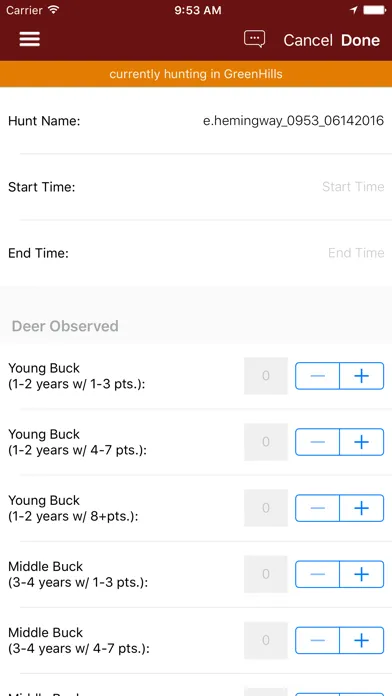Select the Young Buck 1-3 pts. count box

pyautogui.click(x=266, y=376)
